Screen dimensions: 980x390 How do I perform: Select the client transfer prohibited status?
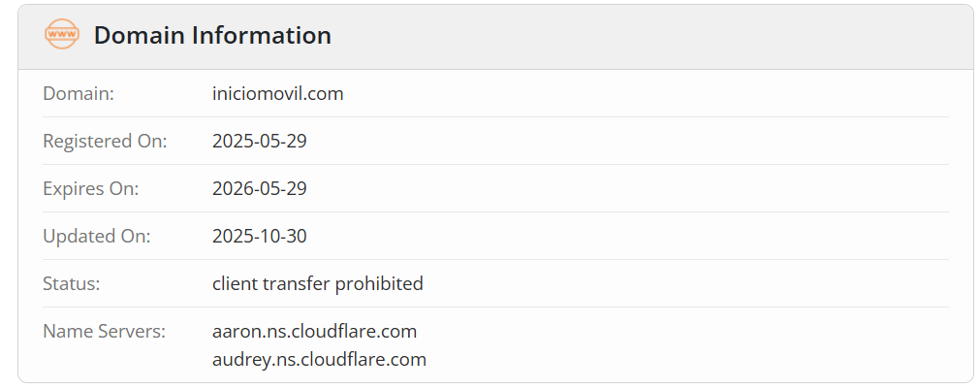317,284
